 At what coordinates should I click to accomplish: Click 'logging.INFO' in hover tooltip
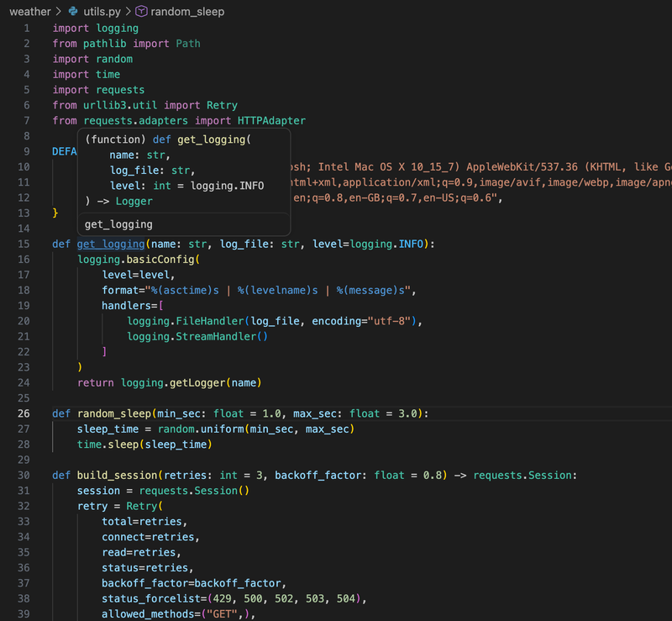pos(227,186)
